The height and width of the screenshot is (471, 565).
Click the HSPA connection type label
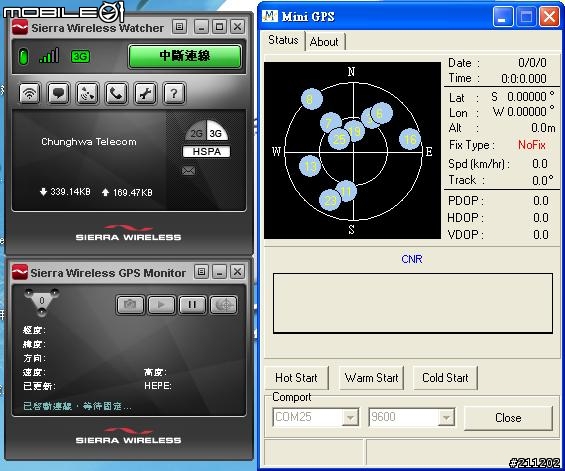(x=206, y=152)
